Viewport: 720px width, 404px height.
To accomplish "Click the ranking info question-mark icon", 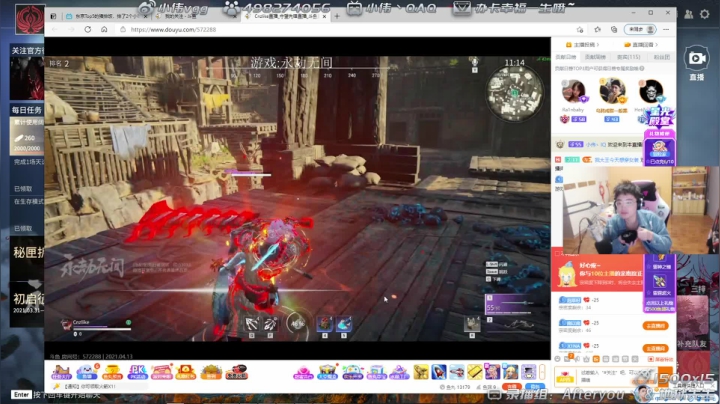I will (642, 68).
